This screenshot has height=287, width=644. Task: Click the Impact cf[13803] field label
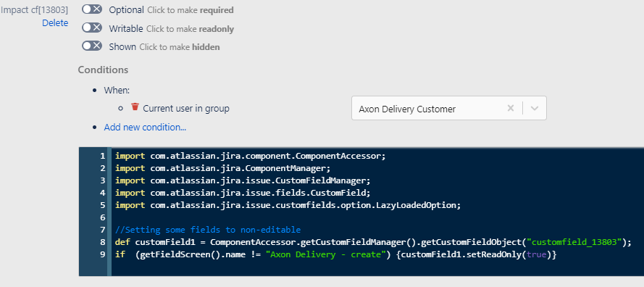click(35, 10)
